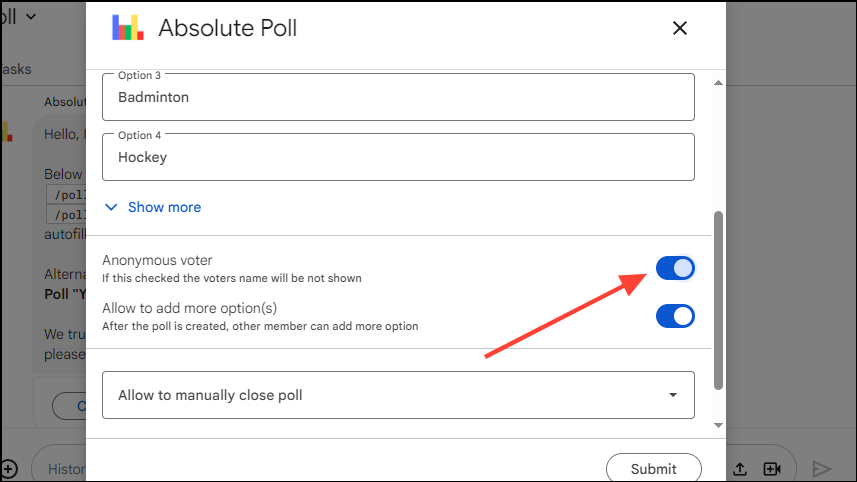
Task: Click the upload file icon
Action: (740, 468)
